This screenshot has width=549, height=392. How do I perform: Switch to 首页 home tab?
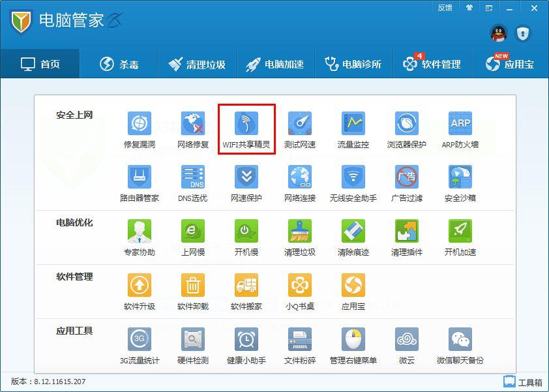tap(40, 64)
